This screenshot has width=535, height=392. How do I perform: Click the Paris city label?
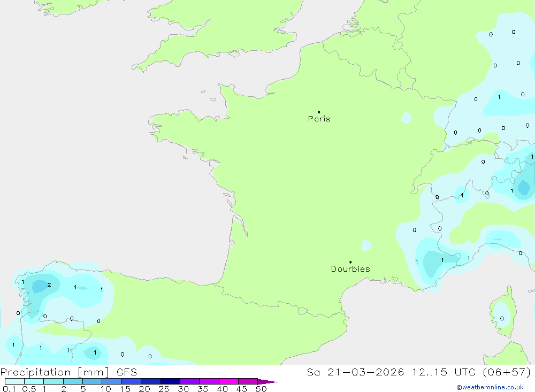tap(319, 119)
